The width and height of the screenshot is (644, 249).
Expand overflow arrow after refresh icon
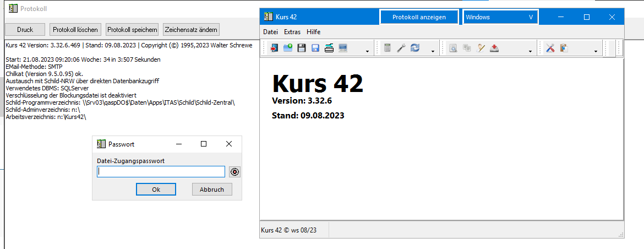point(433,52)
